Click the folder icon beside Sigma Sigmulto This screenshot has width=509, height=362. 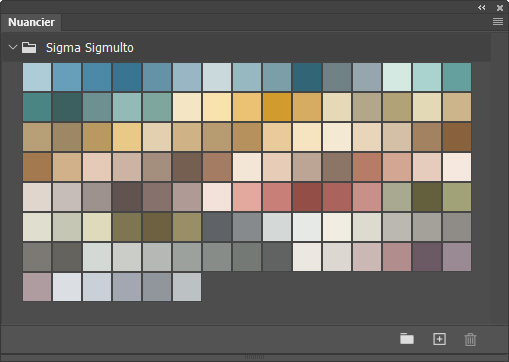click(29, 47)
